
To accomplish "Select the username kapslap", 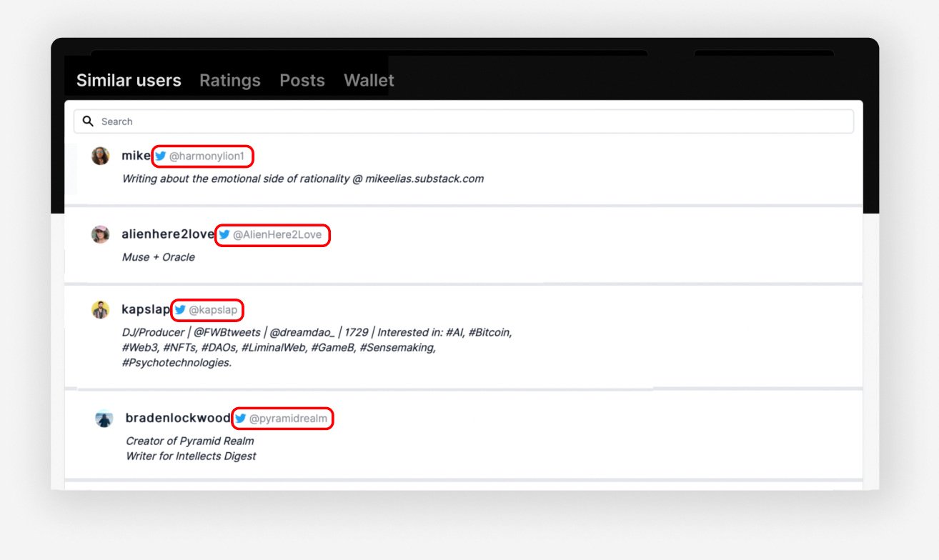I will [x=146, y=310].
